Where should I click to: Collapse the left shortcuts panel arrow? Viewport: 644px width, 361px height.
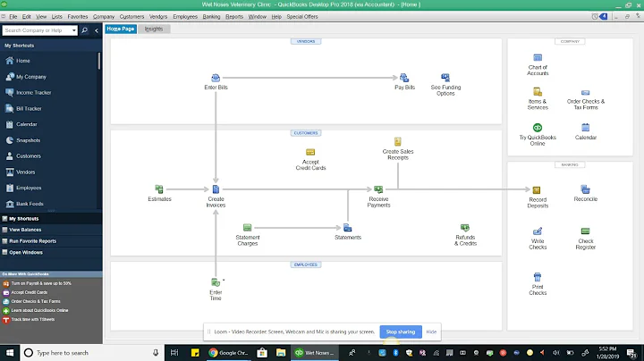point(96,30)
